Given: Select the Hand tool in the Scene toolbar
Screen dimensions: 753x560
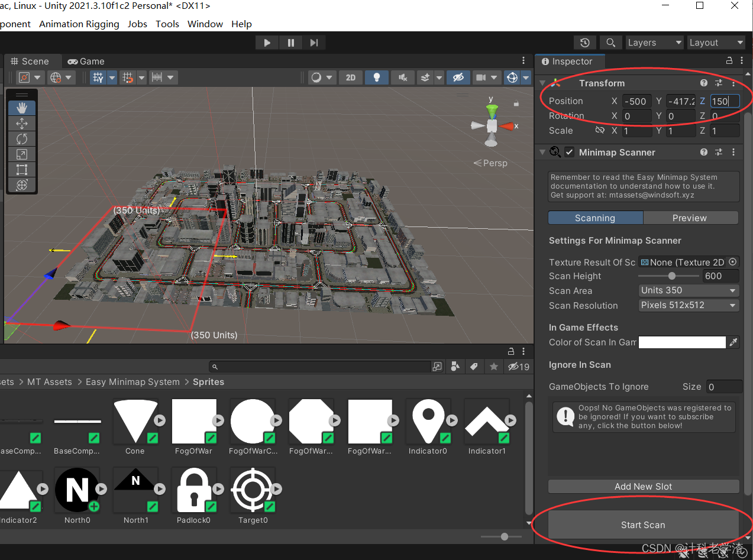Looking at the screenshot, I should 22,108.
